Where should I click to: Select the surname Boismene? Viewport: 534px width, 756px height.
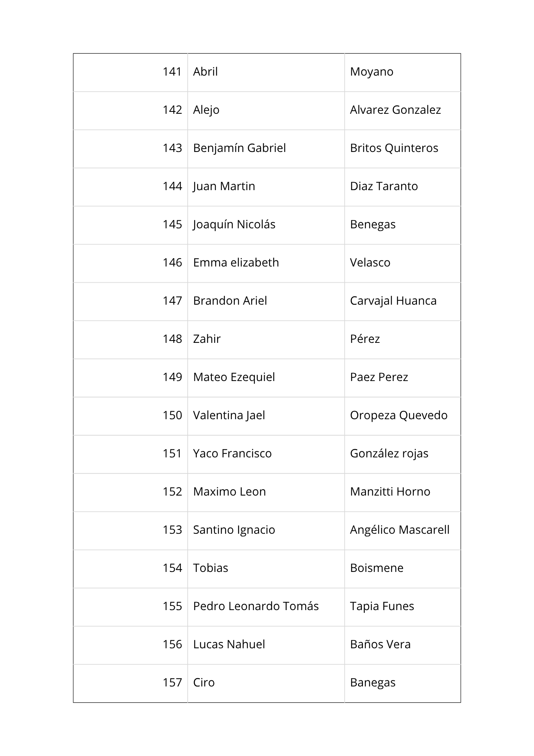(377, 568)
